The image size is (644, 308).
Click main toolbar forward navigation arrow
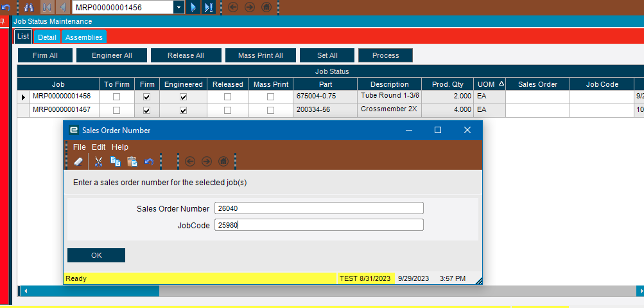point(250,8)
